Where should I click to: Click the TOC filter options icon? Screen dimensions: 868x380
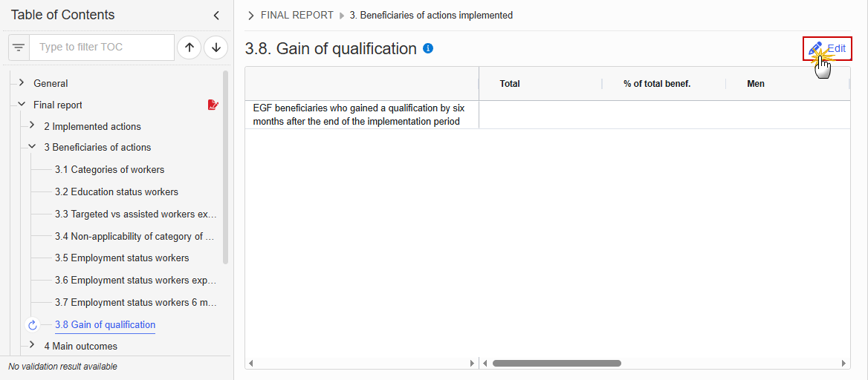click(x=19, y=47)
